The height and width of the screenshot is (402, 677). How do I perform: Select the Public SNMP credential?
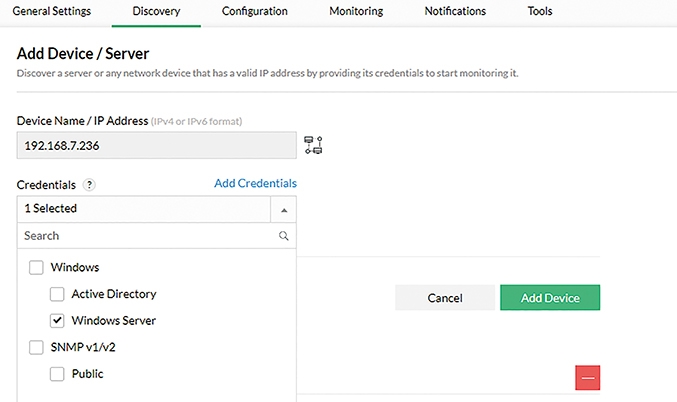click(57, 374)
